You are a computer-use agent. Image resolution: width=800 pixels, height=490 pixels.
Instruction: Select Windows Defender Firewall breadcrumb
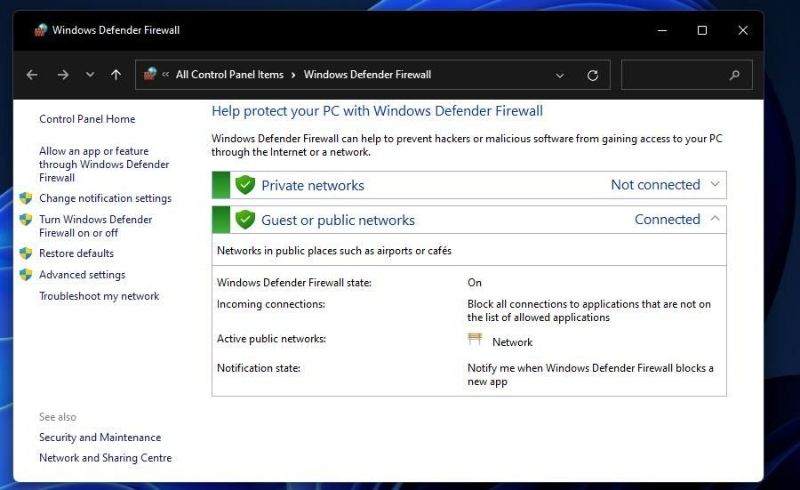coord(367,75)
